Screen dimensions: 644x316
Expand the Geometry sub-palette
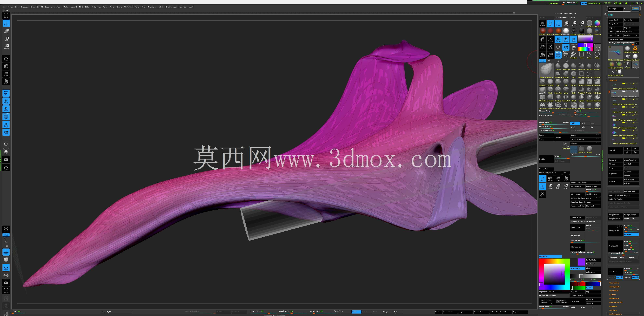[x=614, y=283]
